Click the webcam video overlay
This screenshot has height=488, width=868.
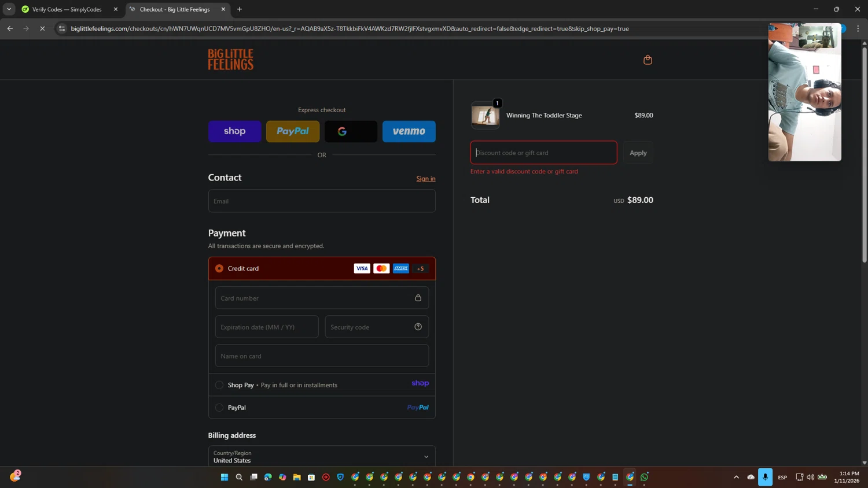pyautogui.click(x=804, y=92)
